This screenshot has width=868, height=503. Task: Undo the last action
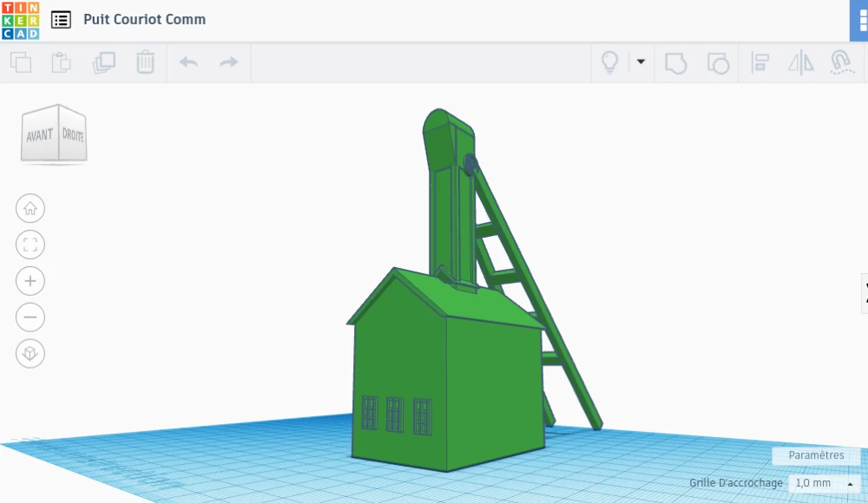pyautogui.click(x=188, y=62)
